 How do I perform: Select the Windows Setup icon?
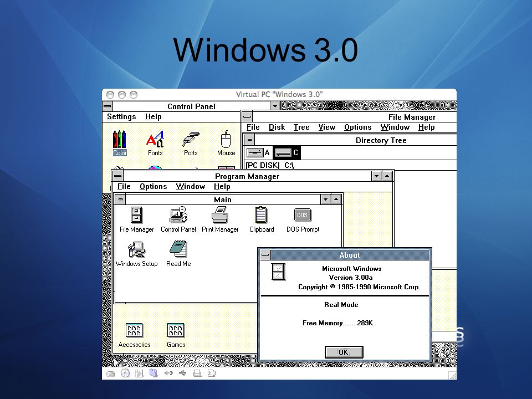click(136, 254)
